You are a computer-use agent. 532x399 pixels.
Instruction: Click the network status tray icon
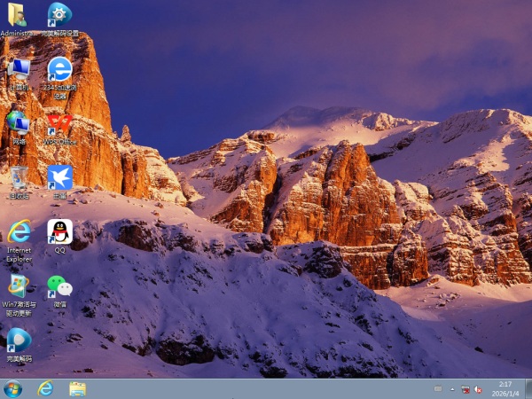(x=465, y=389)
